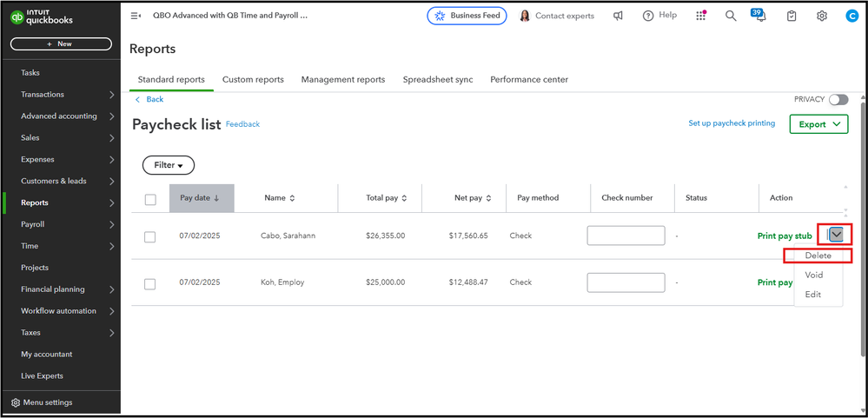Click the user profile avatar
The height and width of the screenshot is (418, 868).
coord(851,16)
